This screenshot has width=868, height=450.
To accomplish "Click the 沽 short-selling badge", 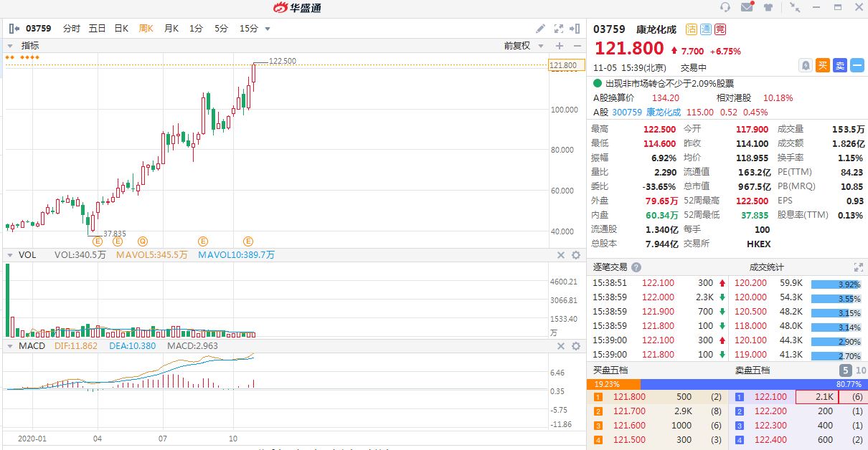I will coord(692,29).
